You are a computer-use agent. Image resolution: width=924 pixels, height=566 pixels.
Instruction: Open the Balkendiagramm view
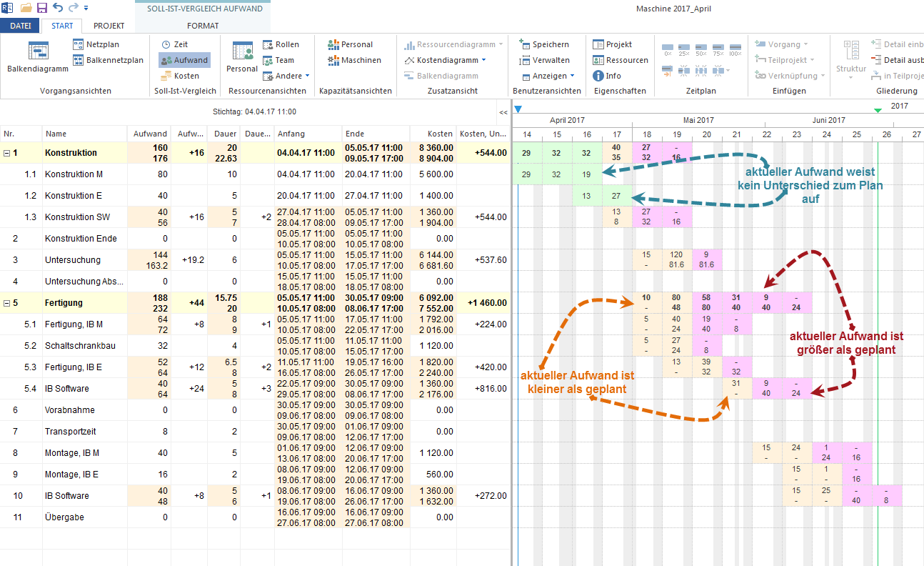point(38,58)
